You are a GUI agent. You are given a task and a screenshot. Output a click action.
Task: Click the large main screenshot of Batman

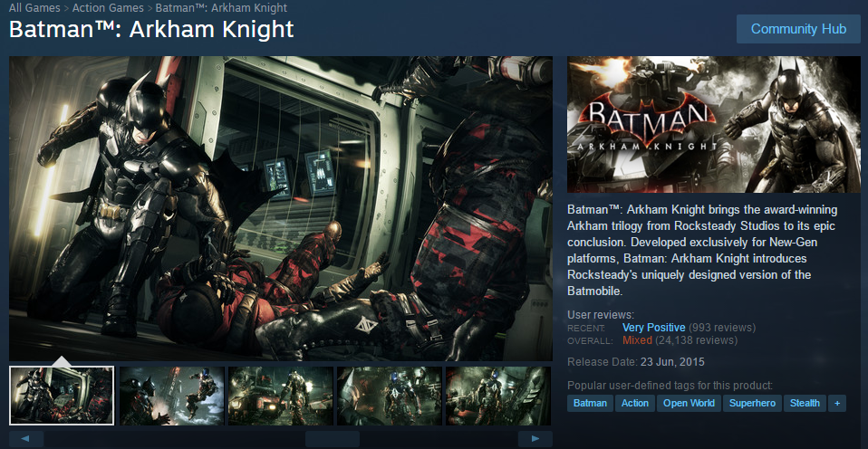(281, 208)
